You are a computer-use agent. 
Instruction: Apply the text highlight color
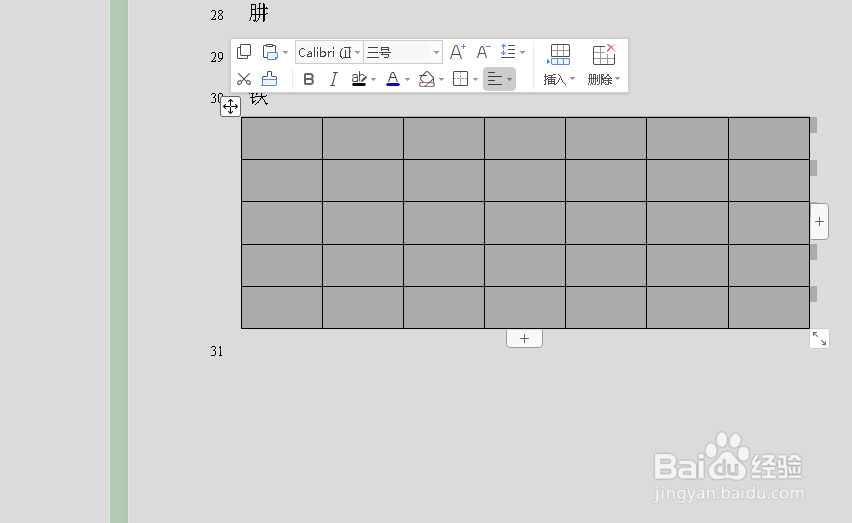[359, 79]
